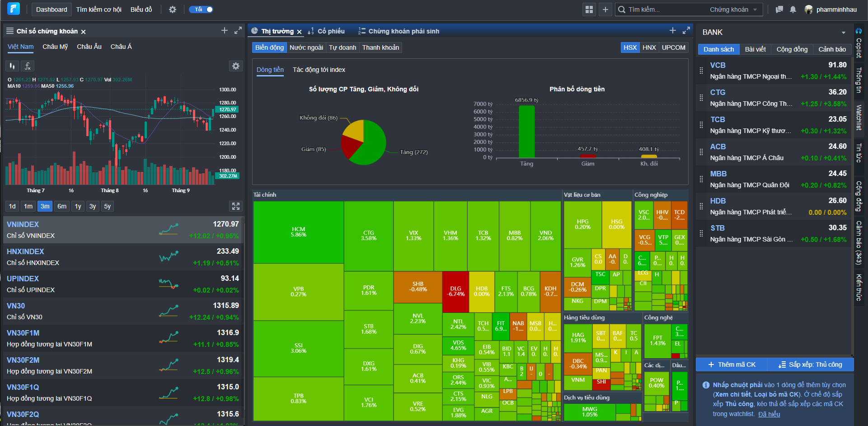Add new widget with top plus icon
Screen dimensions: 868x426
coord(605,9)
